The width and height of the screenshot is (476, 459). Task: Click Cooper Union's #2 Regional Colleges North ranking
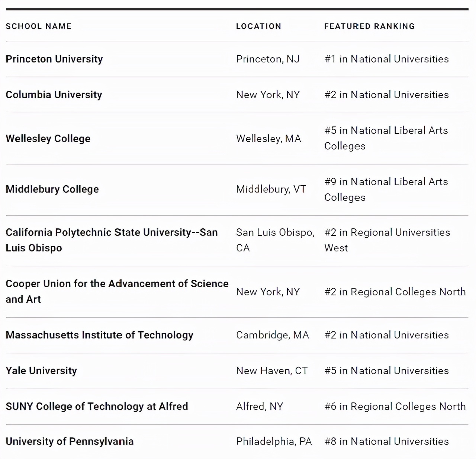(395, 292)
